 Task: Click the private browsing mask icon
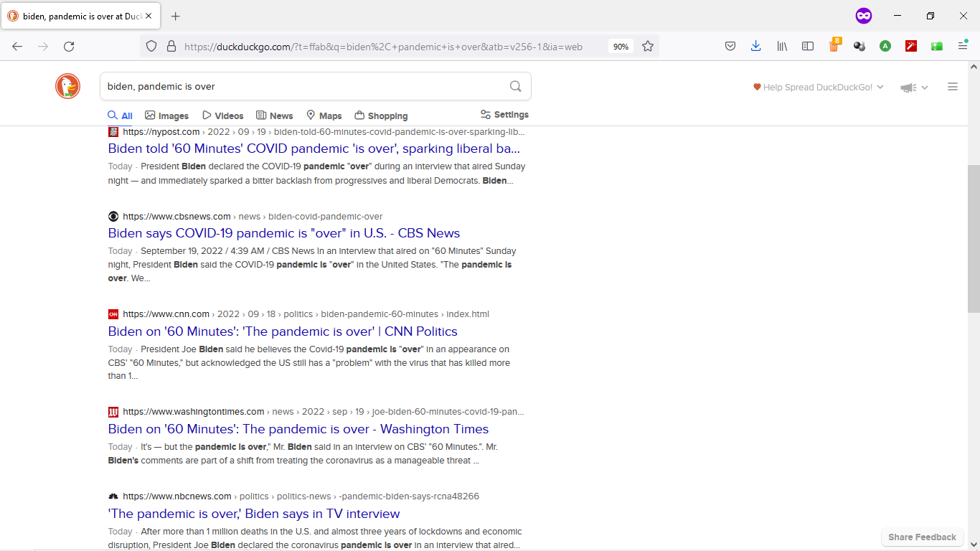pyautogui.click(x=864, y=16)
